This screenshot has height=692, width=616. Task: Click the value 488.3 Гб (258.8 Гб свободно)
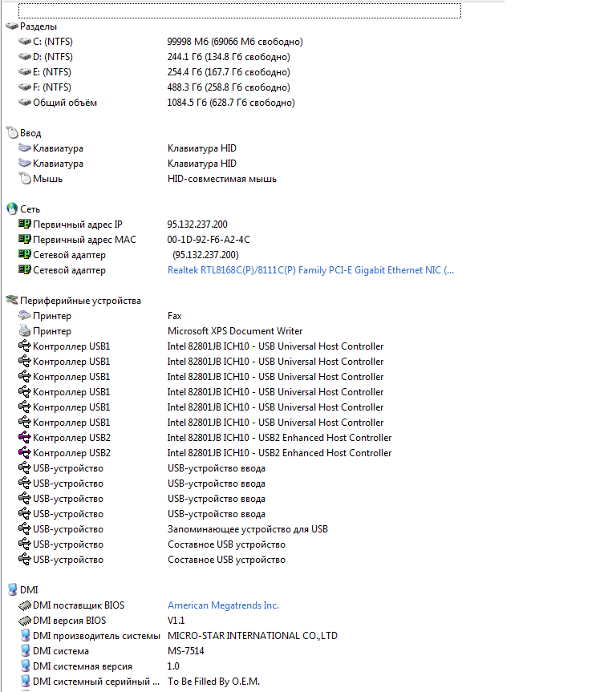tap(229, 87)
